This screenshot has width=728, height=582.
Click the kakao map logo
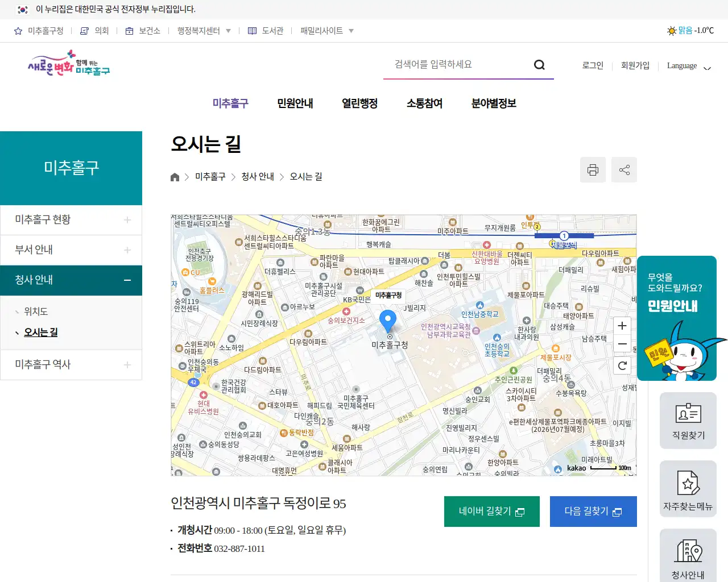(x=576, y=468)
